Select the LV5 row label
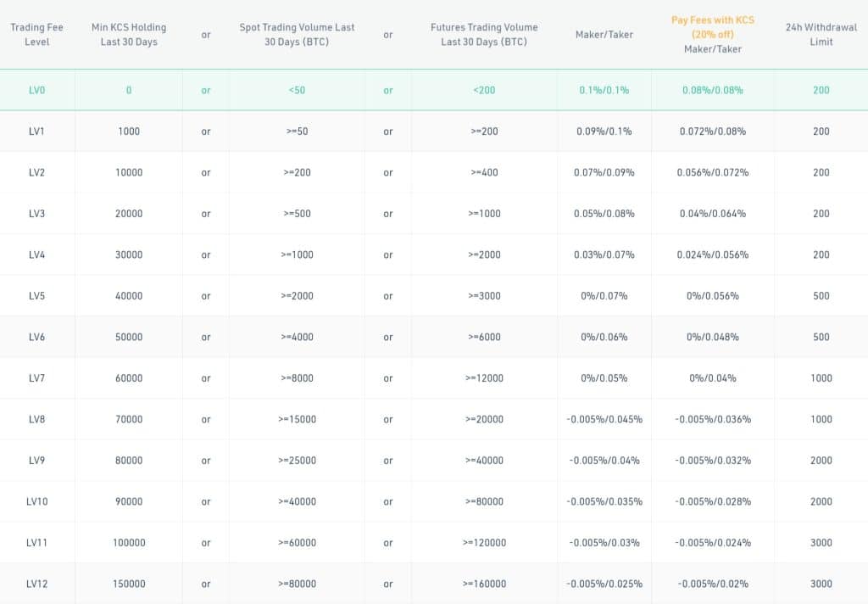Viewport: 868px width, 604px height. click(x=36, y=296)
